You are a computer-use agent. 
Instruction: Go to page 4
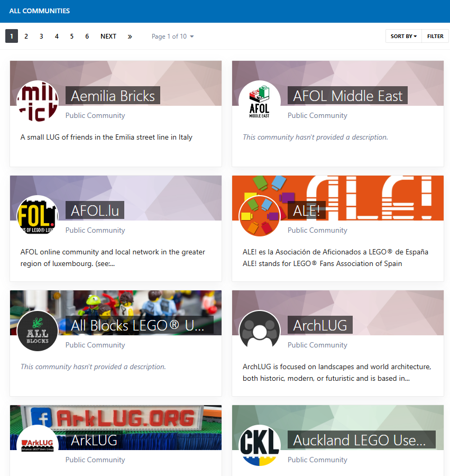pos(57,36)
